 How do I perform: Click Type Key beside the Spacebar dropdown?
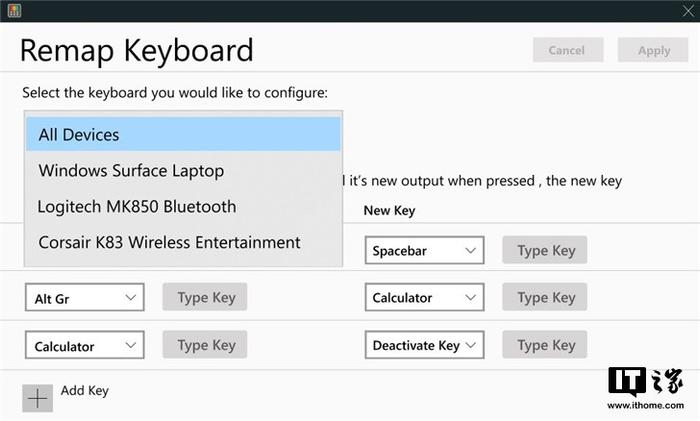[x=545, y=250]
